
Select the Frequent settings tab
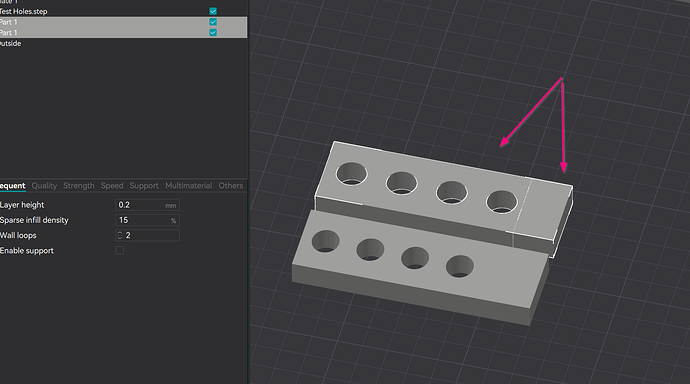pyautogui.click(x=12, y=186)
